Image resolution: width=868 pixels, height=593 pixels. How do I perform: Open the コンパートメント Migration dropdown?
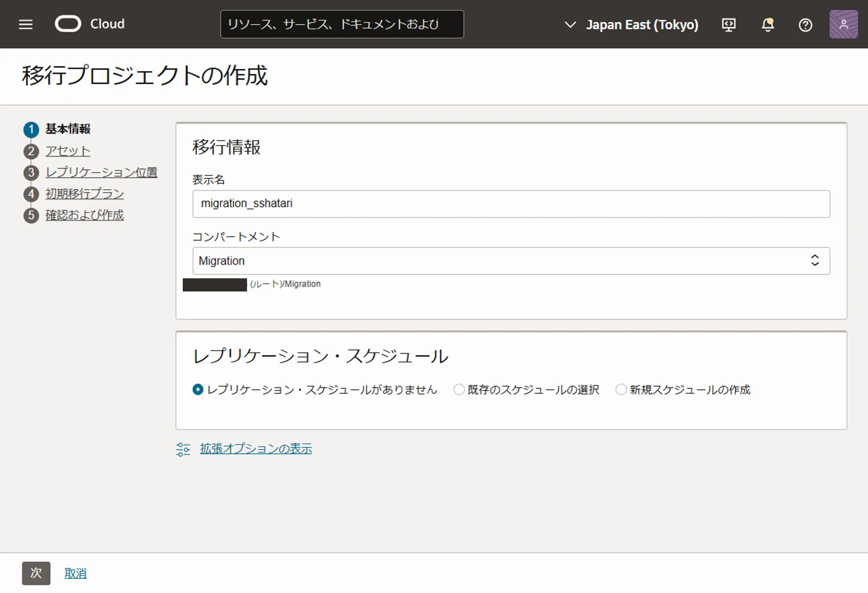pos(511,261)
